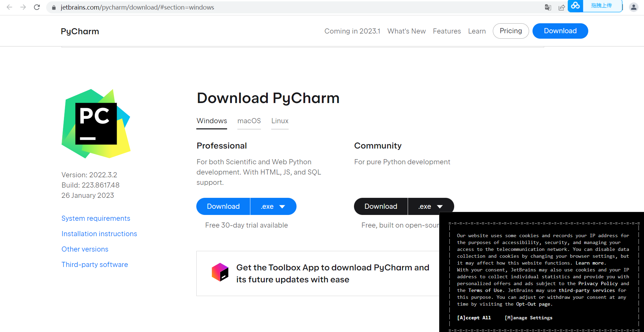The width and height of the screenshot is (644, 332).
Task: Click 26 January 2023 date text
Action: click(88, 195)
